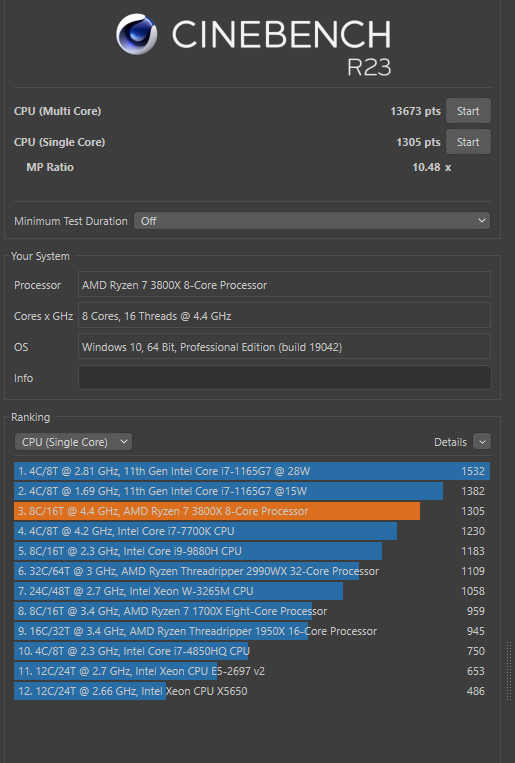Click the empty Info text field

click(285, 378)
